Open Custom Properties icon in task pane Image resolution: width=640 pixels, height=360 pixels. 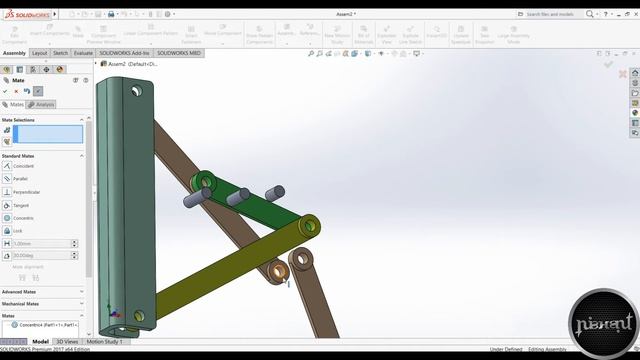(x=635, y=123)
